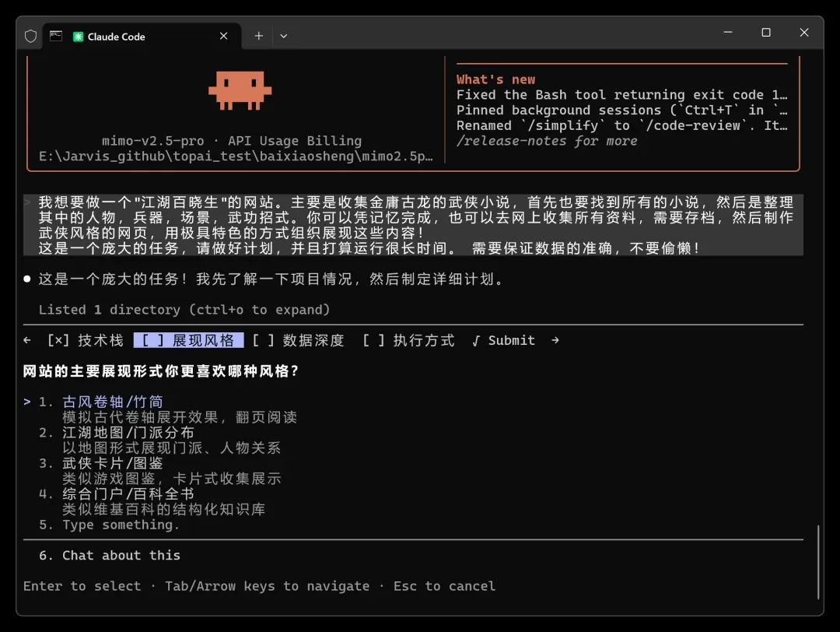Click the What's new heading
Viewport: 840px width, 632px height.
pos(495,79)
